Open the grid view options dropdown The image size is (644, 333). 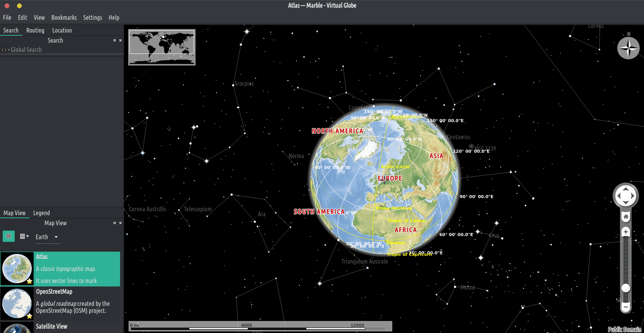coord(24,236)
